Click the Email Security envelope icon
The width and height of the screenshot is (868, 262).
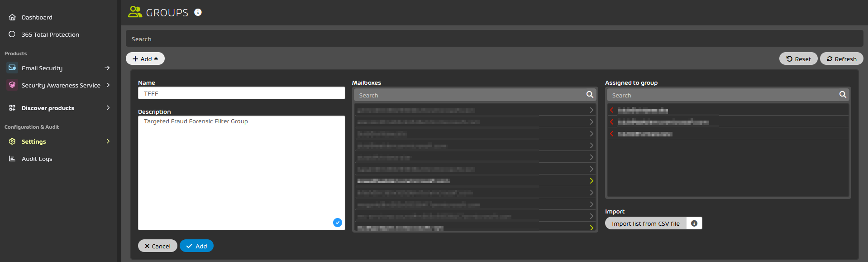tap(12, 68)
